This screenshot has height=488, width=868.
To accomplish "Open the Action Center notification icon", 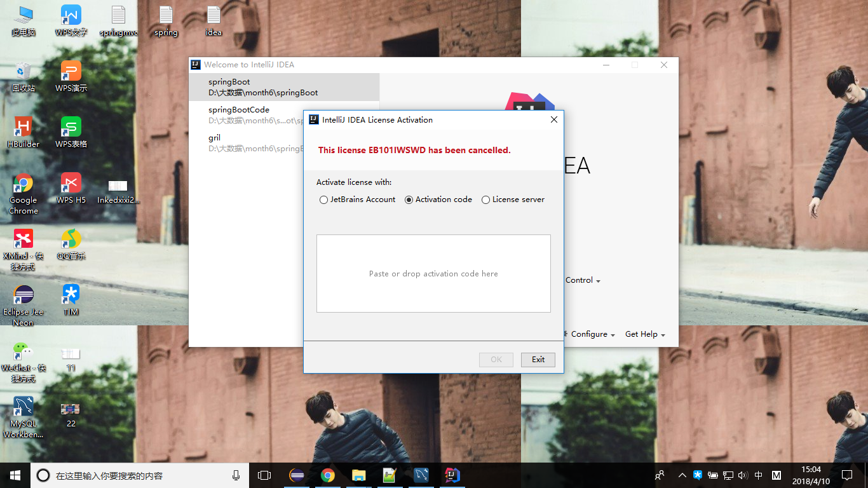I will pos(847,475).
